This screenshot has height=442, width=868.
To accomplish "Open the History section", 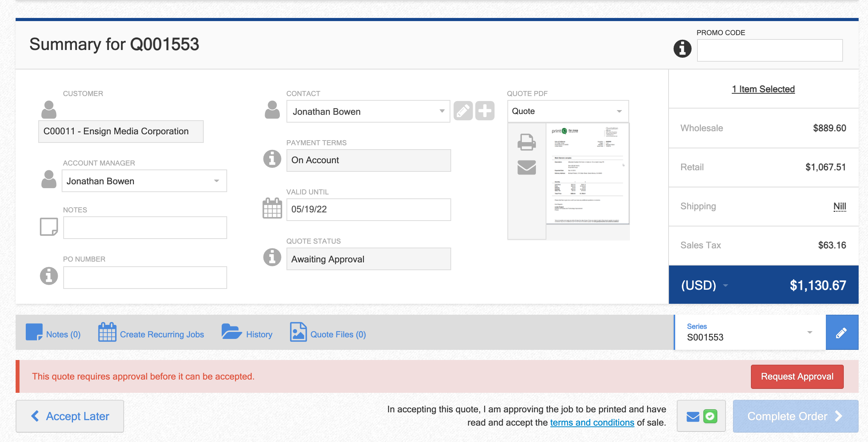I will pyautogui.click(x=247, y=333).
